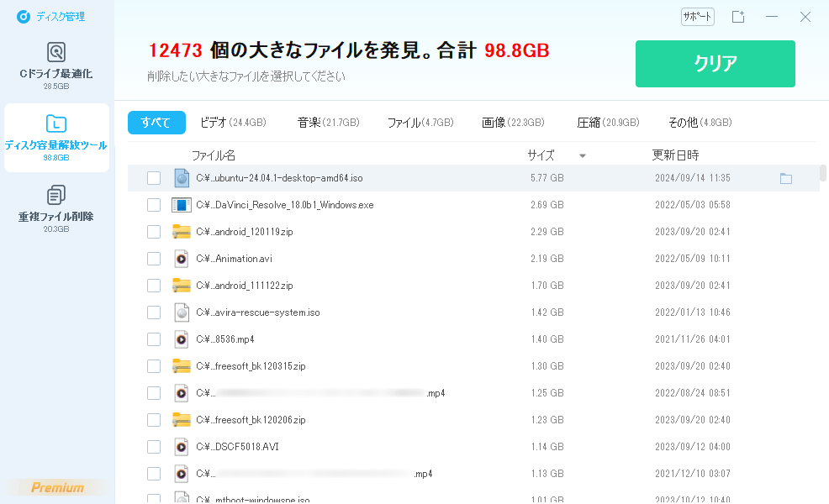
Task: Select the C:¥...8536.mp4 file name
Action: (225, 339)
